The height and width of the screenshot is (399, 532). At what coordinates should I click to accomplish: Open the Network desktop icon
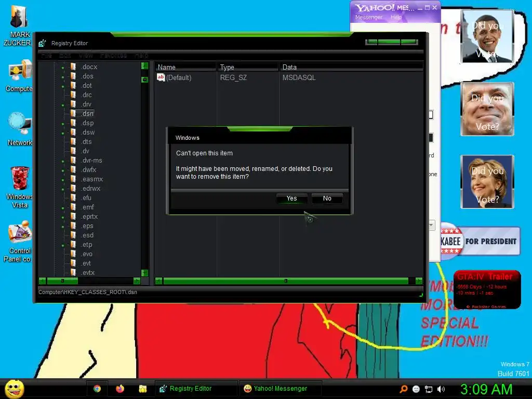[x=20, y=129]
